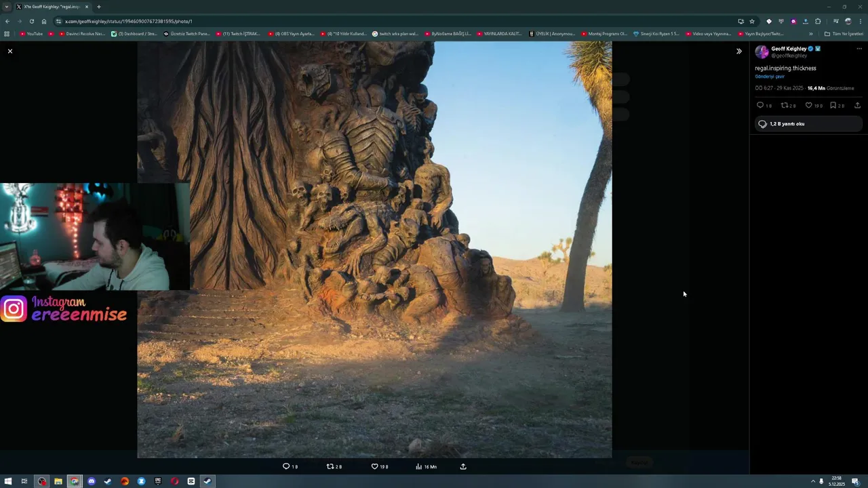Viewport: 868px width, 488px height.
Task: Open site information icon in address bar
Action: click(x=58, y=21)
